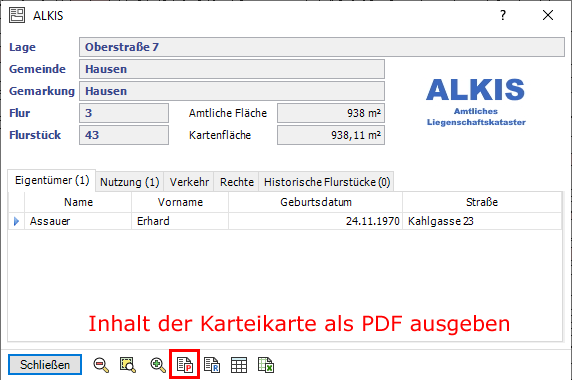Click the zoom out magnifier icon
The width and height of the screenshot is (572, 380).
101,365
